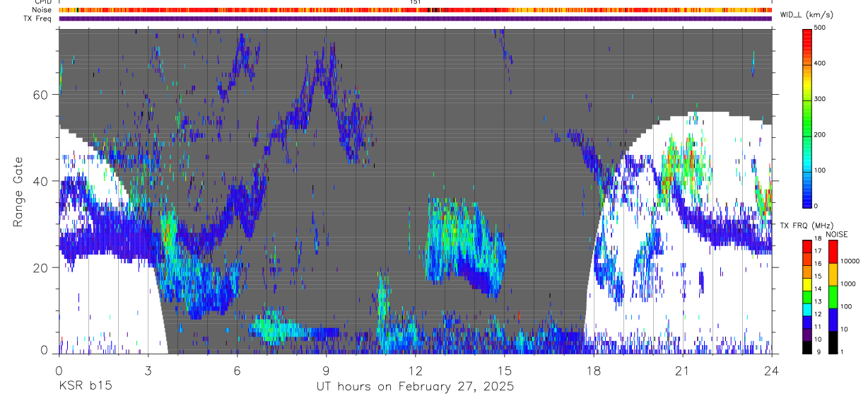Click the x-axis tick label '12'
Image resolution: width=868 pixels, height=401 pixels.
tap(415, 369)
